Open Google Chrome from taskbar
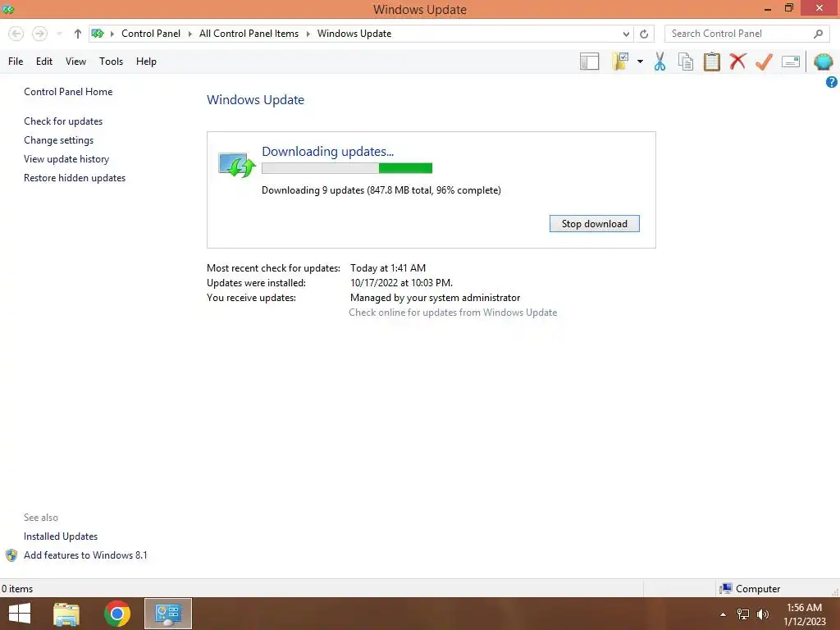840x630 pixels. point(117,614)
